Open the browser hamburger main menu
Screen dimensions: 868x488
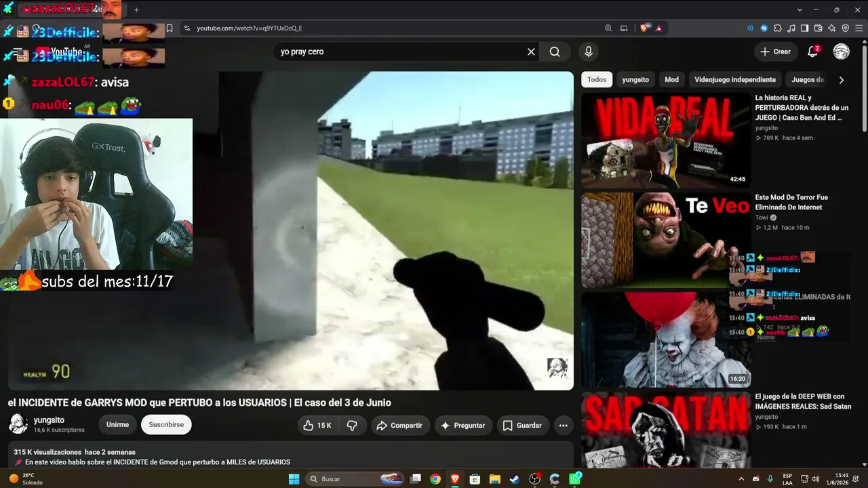(x=859, y=28)
